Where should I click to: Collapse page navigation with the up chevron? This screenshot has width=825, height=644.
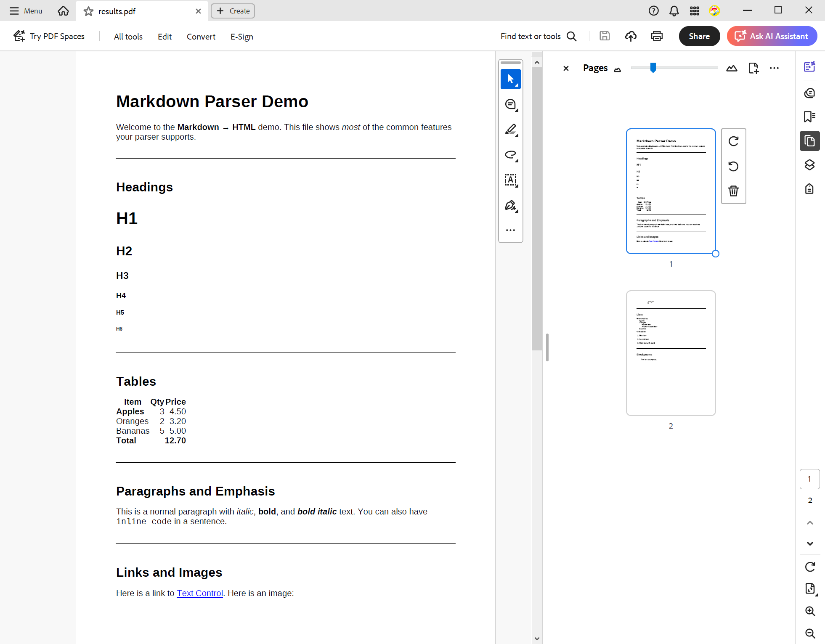click(809, 522)
